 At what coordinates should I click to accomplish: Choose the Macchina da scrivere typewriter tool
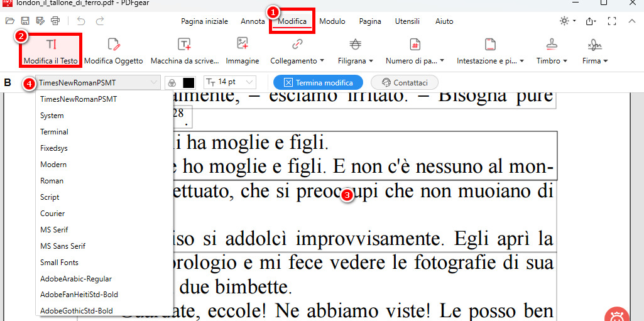(x=184, y=51)
